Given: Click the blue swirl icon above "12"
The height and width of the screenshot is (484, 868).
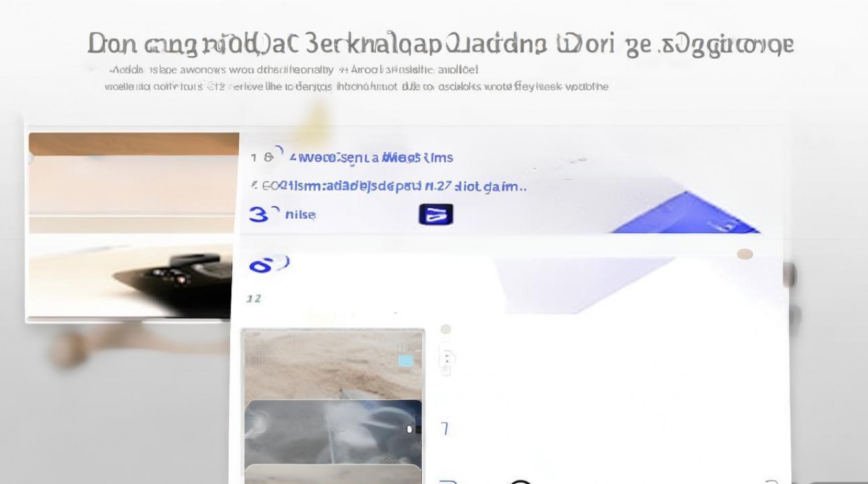Looking at the screenshot, I should 268,264.
